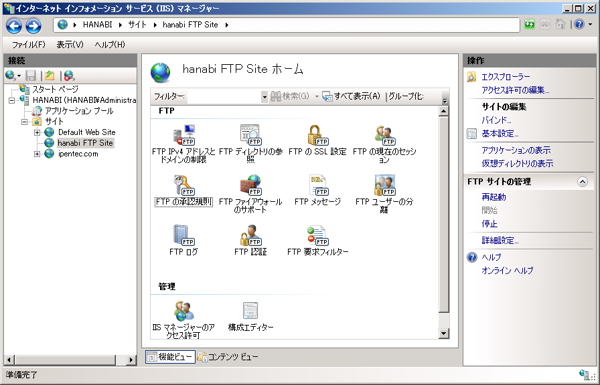The image size is (600, 385).
Task: Click the stop icon in top toolbar
Action: [x=545, y=24]
